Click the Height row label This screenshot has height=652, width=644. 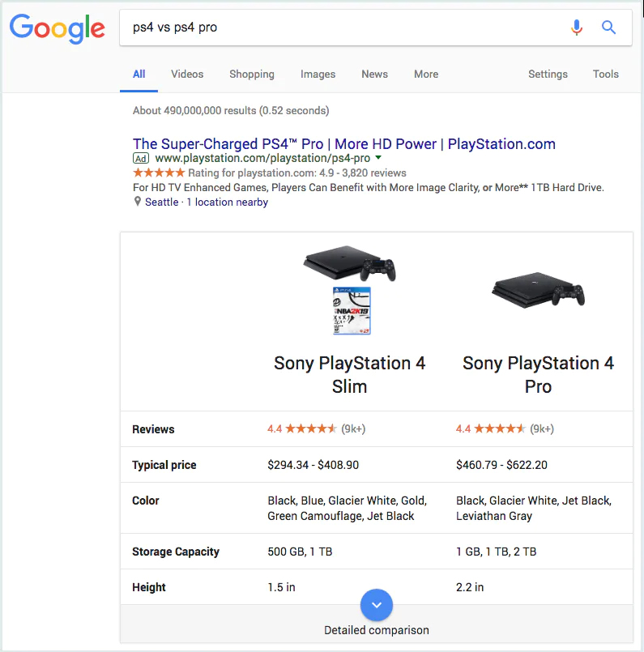[x=149, y=587]
